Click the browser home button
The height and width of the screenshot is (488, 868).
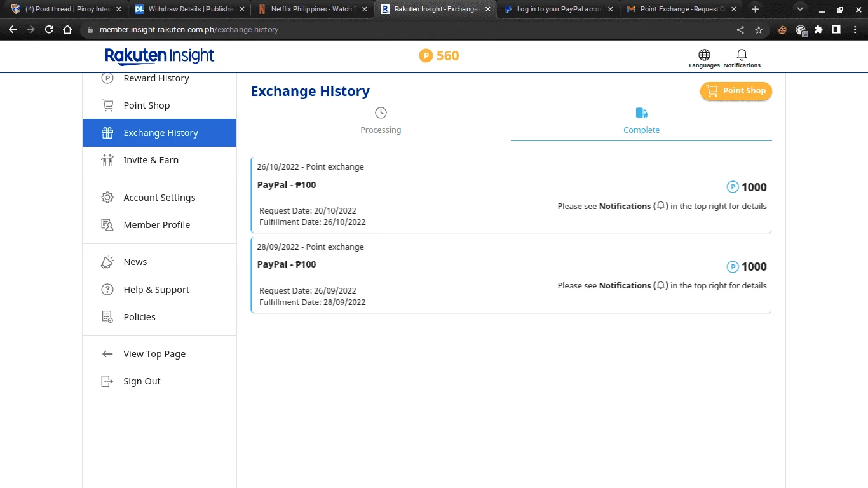pyautogui.click(x=67, y=30)
